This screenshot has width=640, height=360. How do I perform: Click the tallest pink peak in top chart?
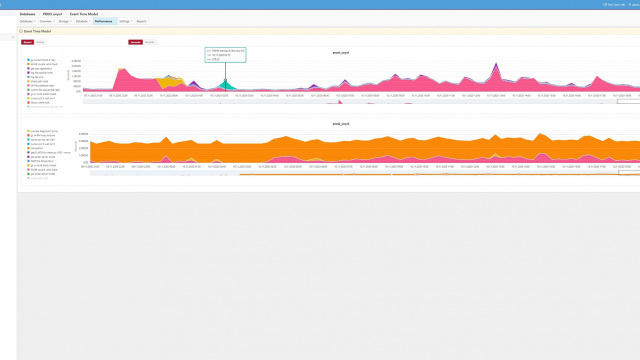click(x=496, y=78)
